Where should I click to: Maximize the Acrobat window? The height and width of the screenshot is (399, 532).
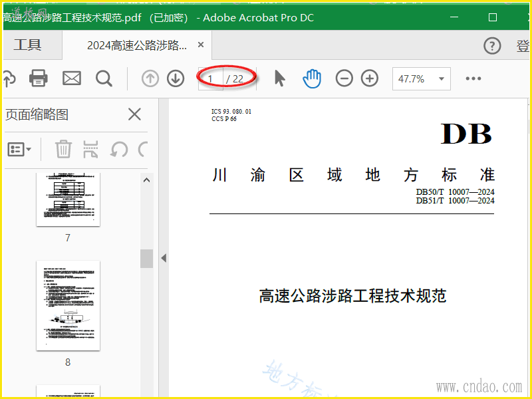[493, 17]
